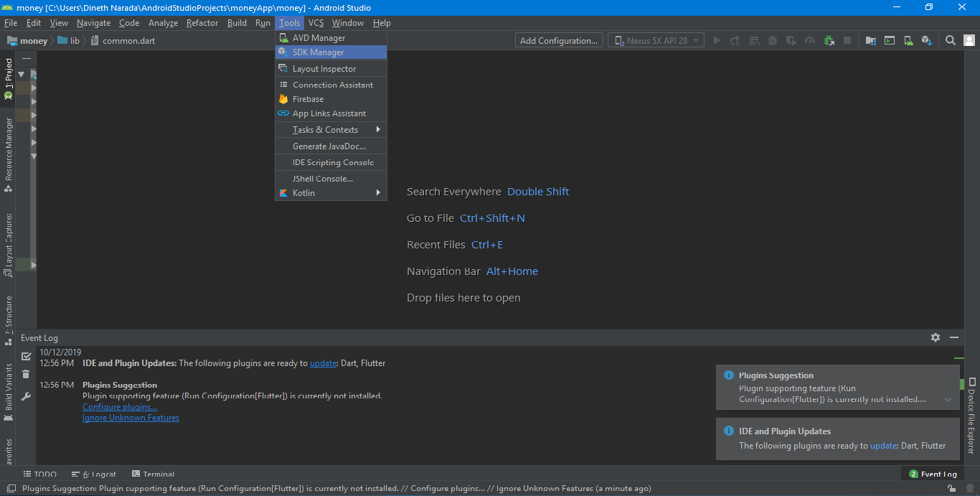Open the 1: Project side tab

click(x=9, y=79)
